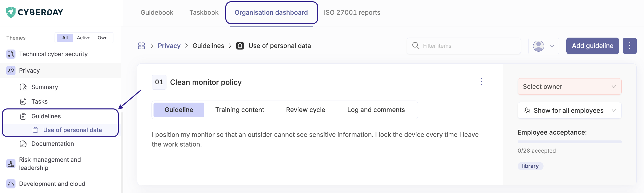
Task: Click the magnifier icon in Filter items
Action: coord(416,46)
